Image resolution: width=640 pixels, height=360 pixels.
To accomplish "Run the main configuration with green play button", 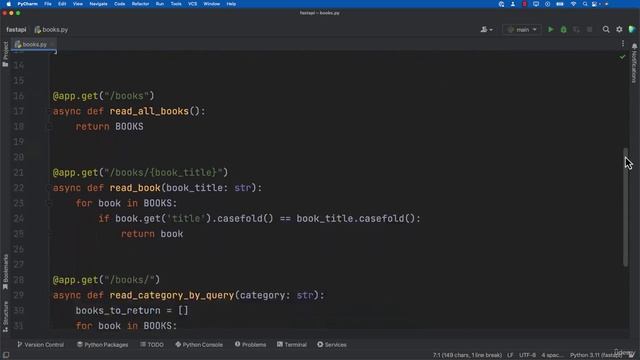I will click(551, 29).
